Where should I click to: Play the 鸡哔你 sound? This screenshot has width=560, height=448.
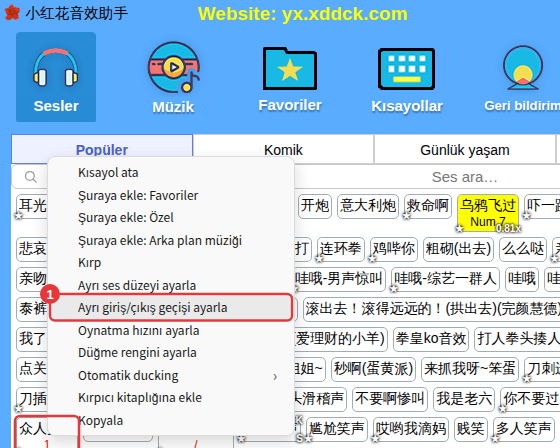394,249
